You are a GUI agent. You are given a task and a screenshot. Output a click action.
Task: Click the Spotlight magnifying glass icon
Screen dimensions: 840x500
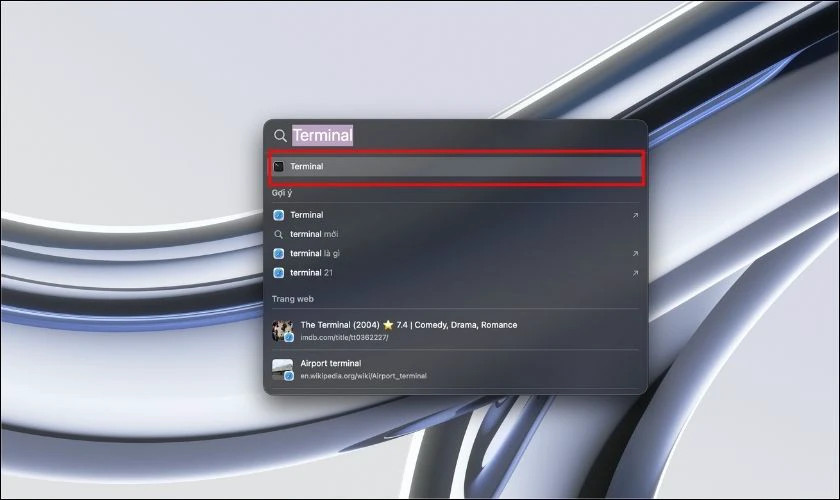[x=280, y=136]
